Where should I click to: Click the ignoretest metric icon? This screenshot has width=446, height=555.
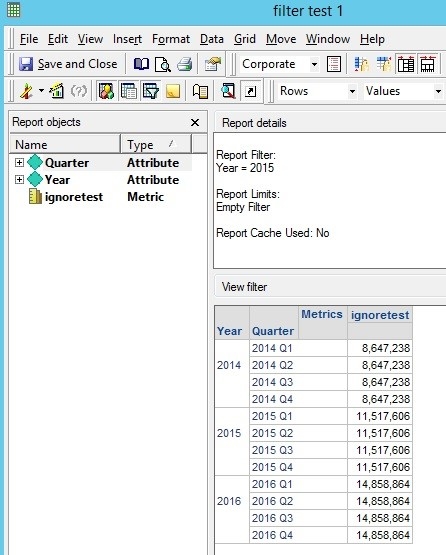click(35, 196)
